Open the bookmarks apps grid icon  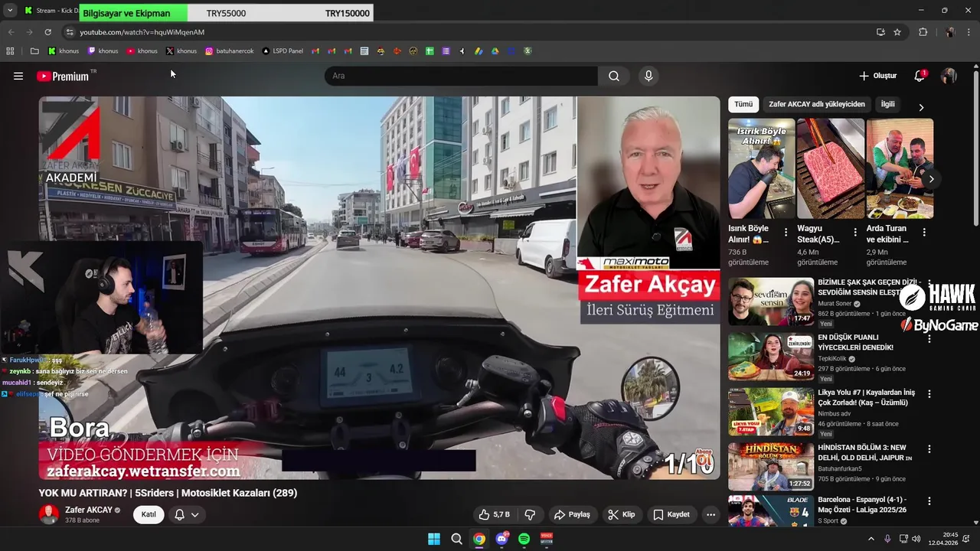tap(10, 51)
